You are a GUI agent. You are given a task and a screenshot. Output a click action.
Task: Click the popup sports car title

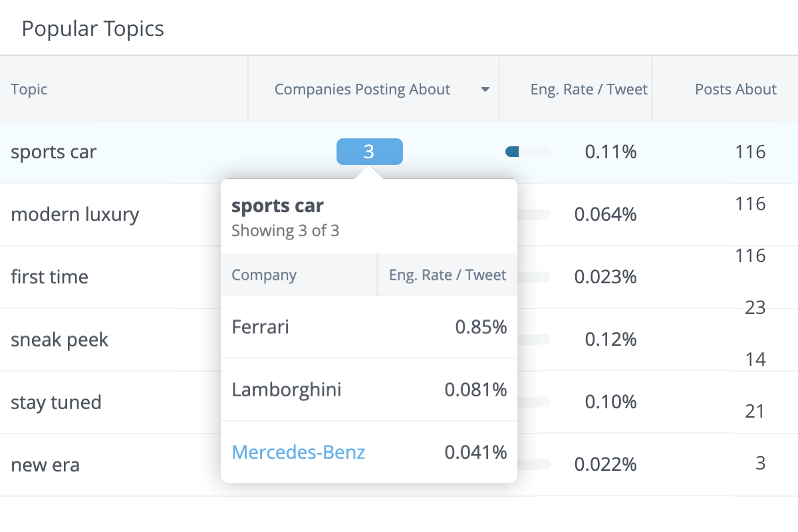pos(277,205)
